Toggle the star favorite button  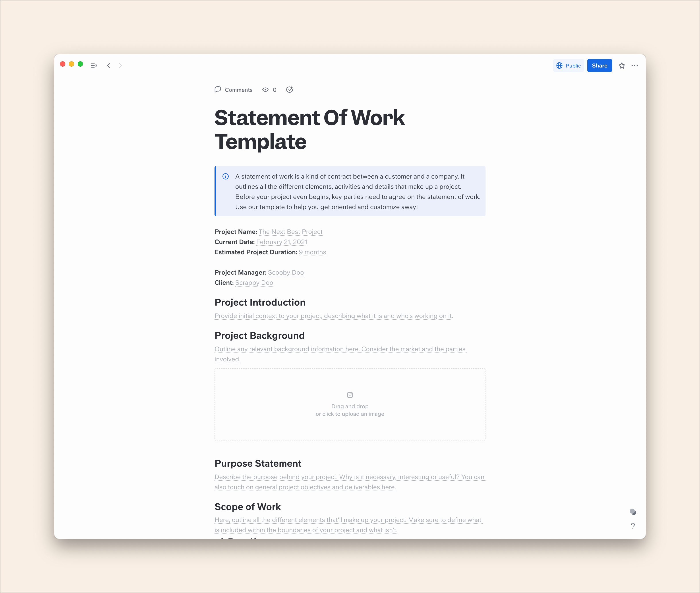(622, 65)
